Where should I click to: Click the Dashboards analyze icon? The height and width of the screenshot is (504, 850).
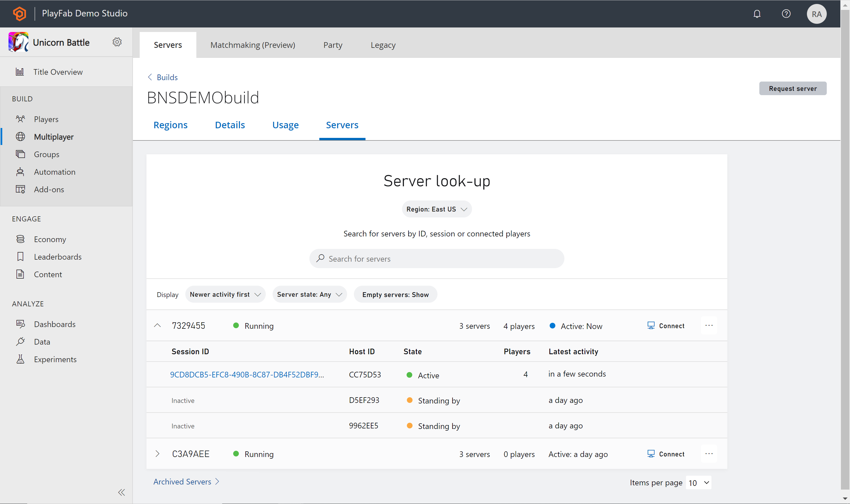(x=20, y=323)
